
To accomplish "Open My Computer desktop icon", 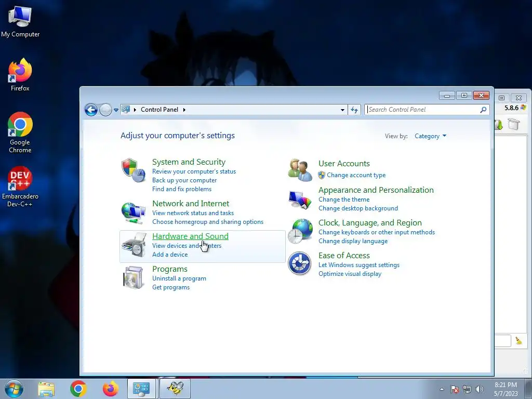I will click(20, 22).
